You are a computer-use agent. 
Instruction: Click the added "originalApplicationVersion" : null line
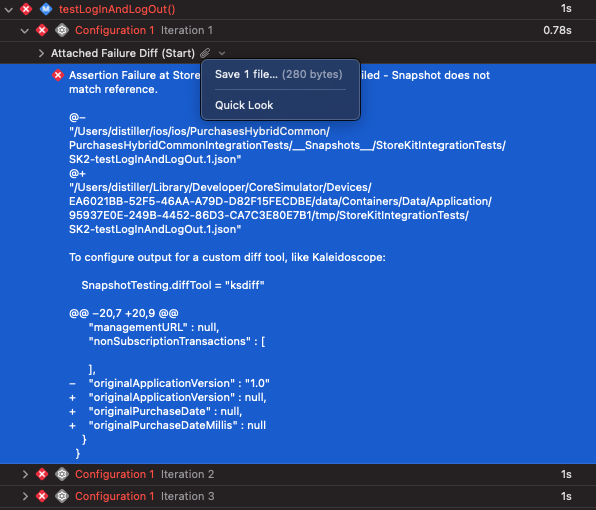tap(168, 397)
